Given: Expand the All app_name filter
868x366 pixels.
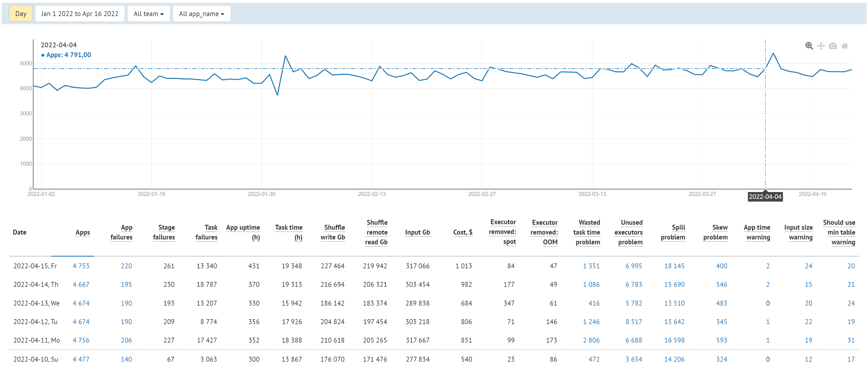Looking at the screenshot, I should [201, 14].
